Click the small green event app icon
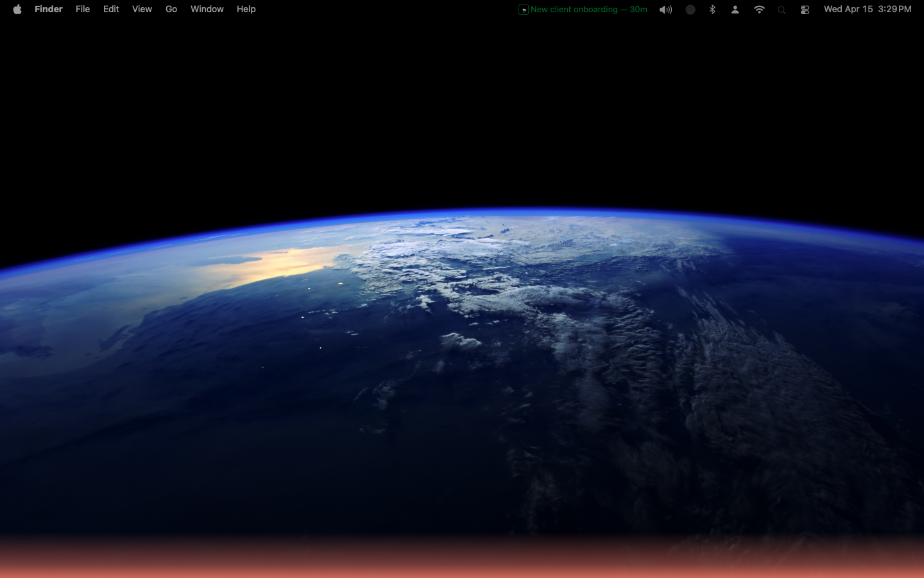Screen dimensions: 924x578 (x=523, y=10)
